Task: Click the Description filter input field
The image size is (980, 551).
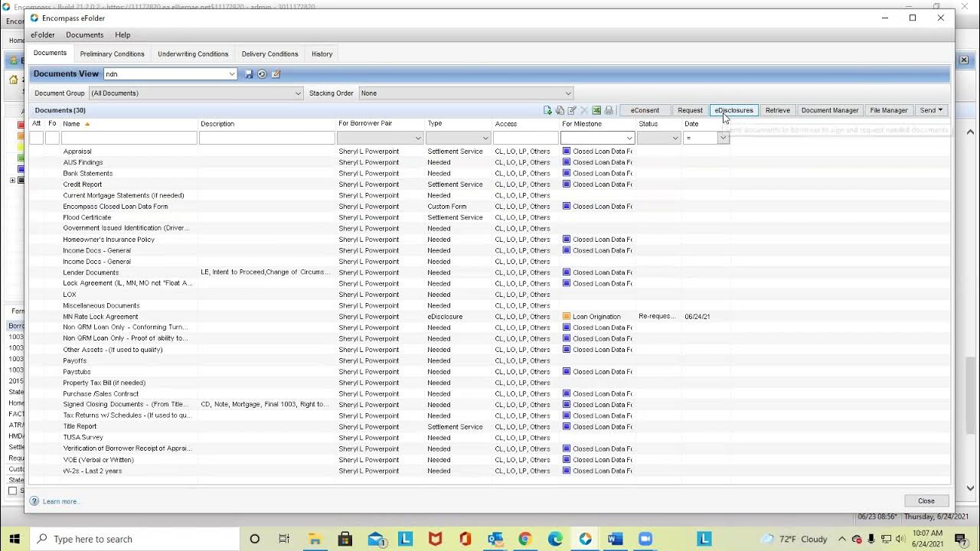Action: point(266,138)
